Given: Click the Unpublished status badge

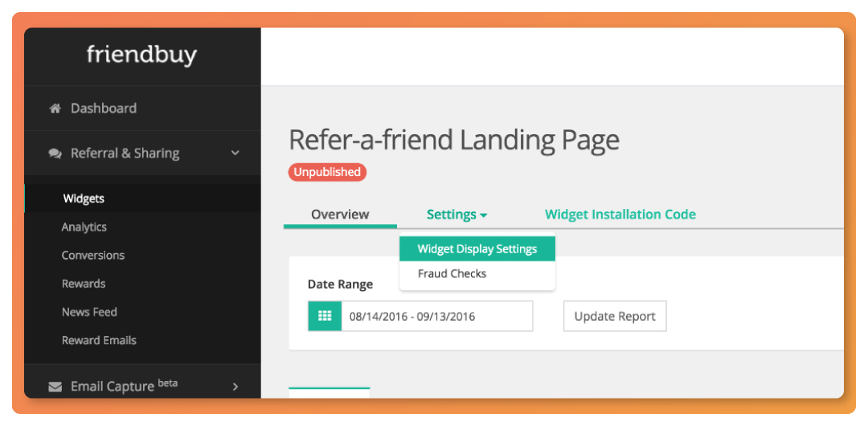Looking at the screenshot, I should click(x=327, y=172).
